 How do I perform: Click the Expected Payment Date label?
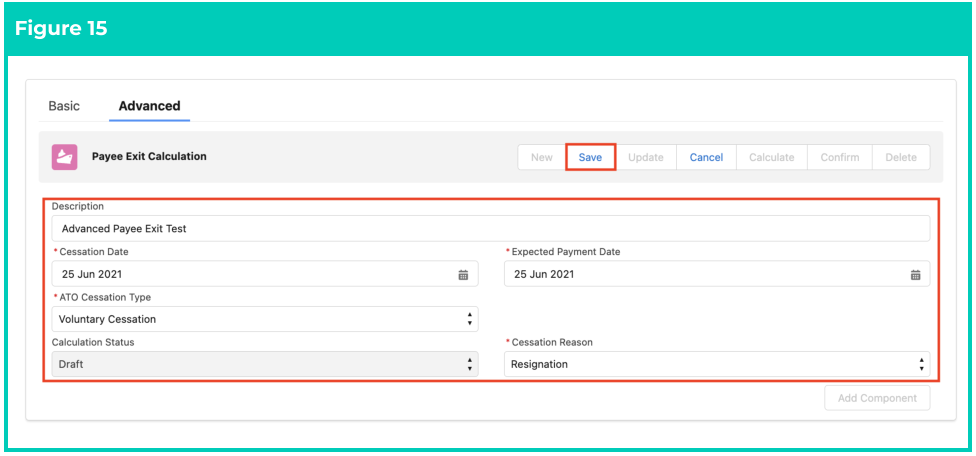pos(566,252)
